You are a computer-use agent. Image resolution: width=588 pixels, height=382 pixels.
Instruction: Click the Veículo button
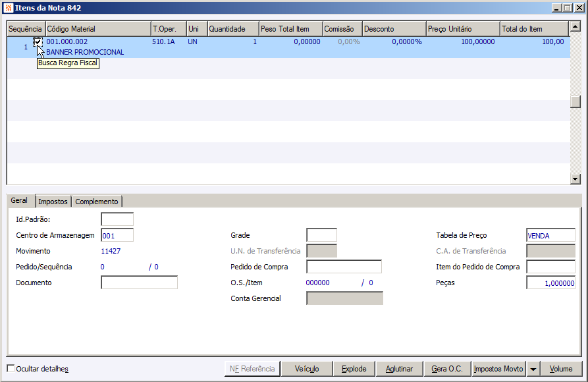tap(307, 369)
